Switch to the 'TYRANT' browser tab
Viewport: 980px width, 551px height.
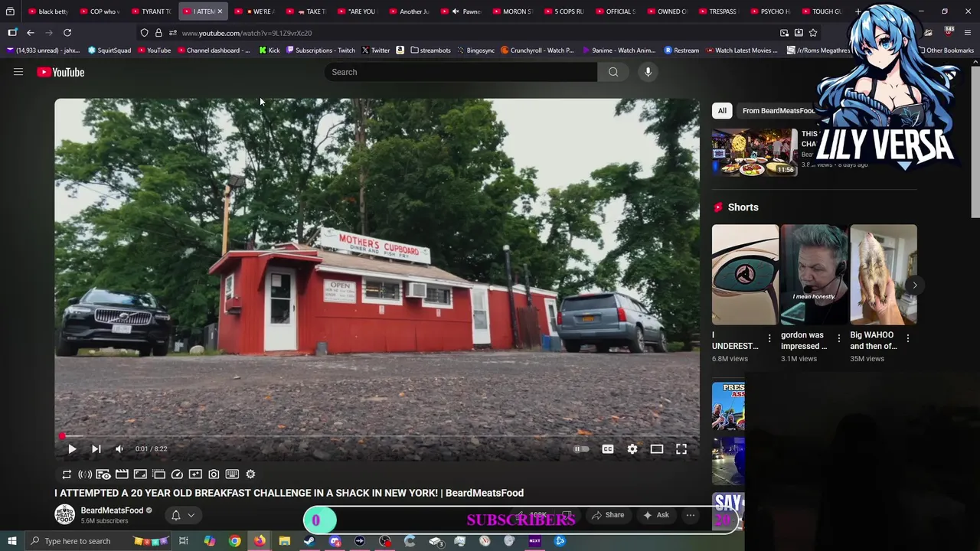click(151, 11)
